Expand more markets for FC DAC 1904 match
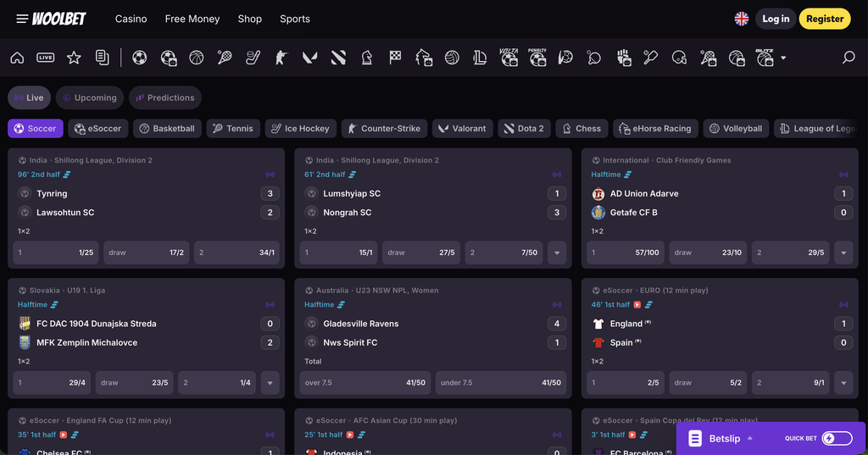This screenshot has height=455, width=868. point(270,382)
